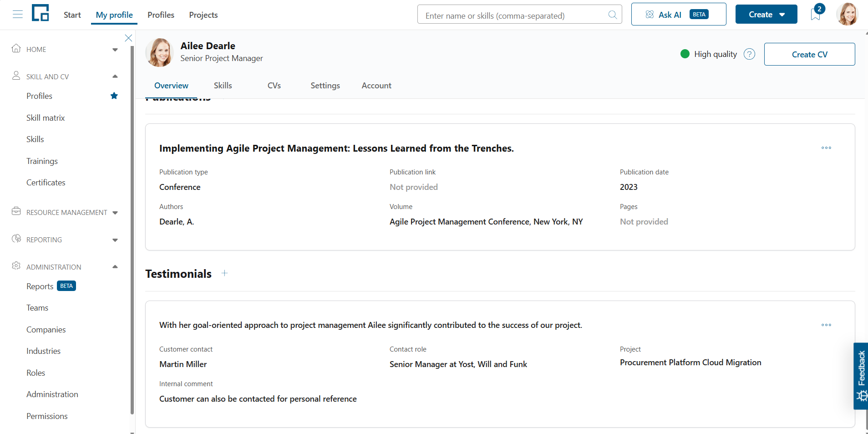Open the High quality help question icon
The width and height of the screenshot is (868, 434).
tap(749, 54)
